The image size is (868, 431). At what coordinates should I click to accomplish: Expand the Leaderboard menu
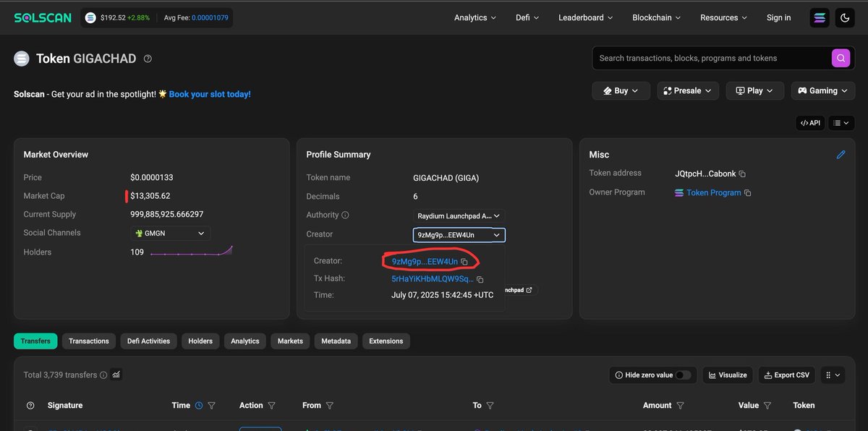pos(586,18)
